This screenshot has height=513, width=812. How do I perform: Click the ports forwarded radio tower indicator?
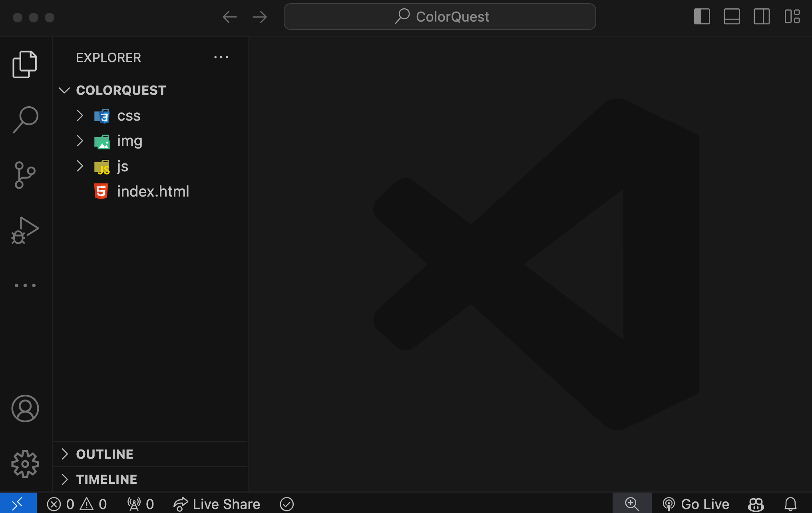click(140, 504)
